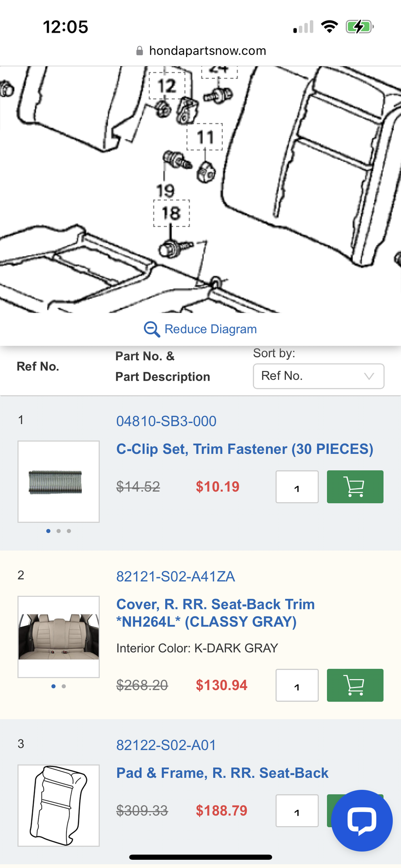The width and height of the screenshot is (401, 868).
Task: Click quantity field for Seat-Back Trim Cover
Action: point(297,685)
